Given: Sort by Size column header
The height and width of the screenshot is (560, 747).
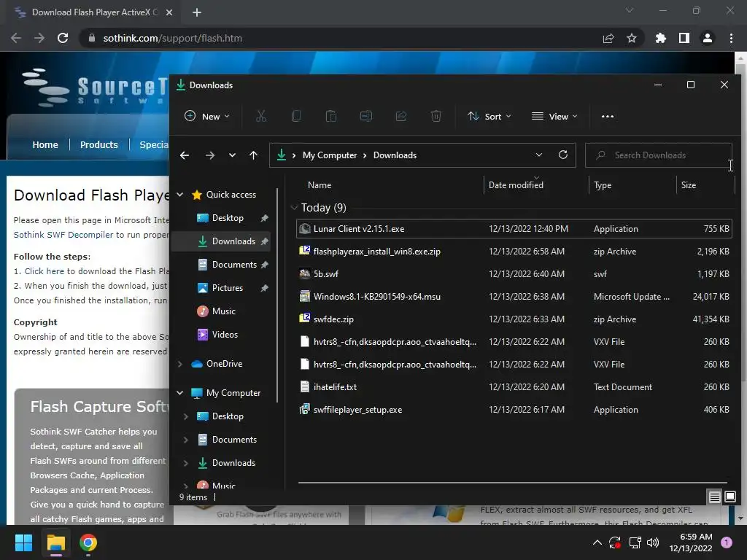Looking at the screenshot, I should [x=689, y=185].
